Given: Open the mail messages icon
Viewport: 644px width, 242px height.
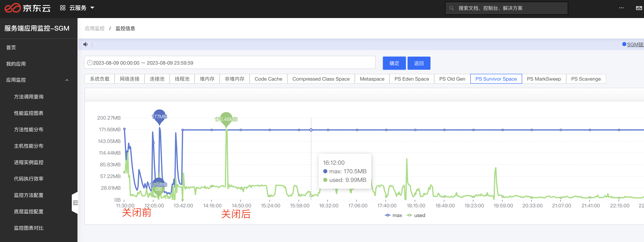Looking at the screenshot, I should [x=639, y=8].
